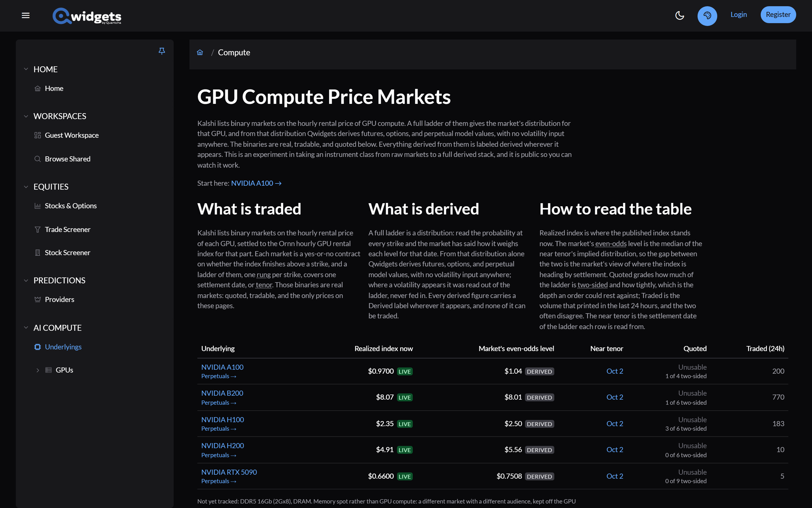Image resolution: width=812 pixels, height=508 pixels.
Task: Open GPUs in sidebar
Action: tap(64, 370)
